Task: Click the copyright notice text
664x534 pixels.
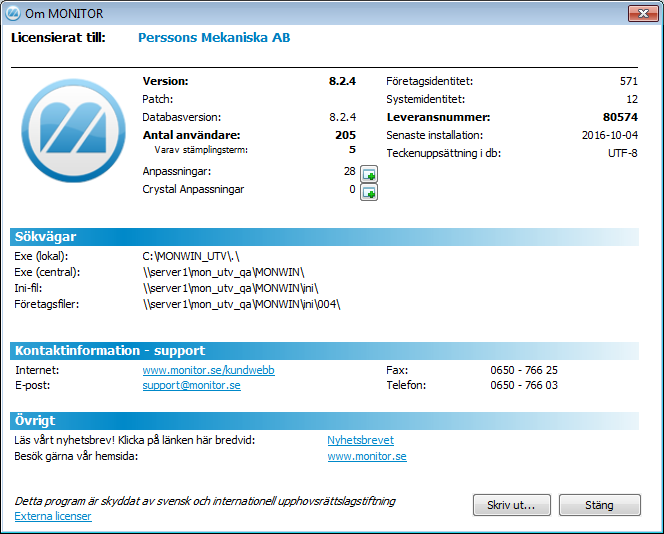Action: (x=205, y=501)
